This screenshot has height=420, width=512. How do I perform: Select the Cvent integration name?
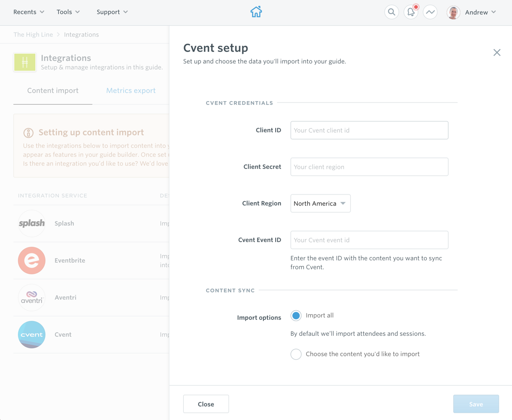[63, 334]
